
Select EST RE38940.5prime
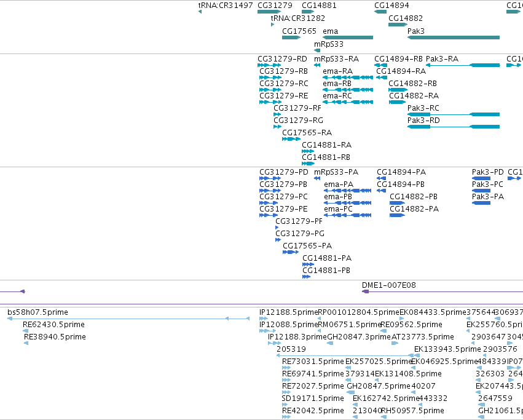(x=55, y=337)
